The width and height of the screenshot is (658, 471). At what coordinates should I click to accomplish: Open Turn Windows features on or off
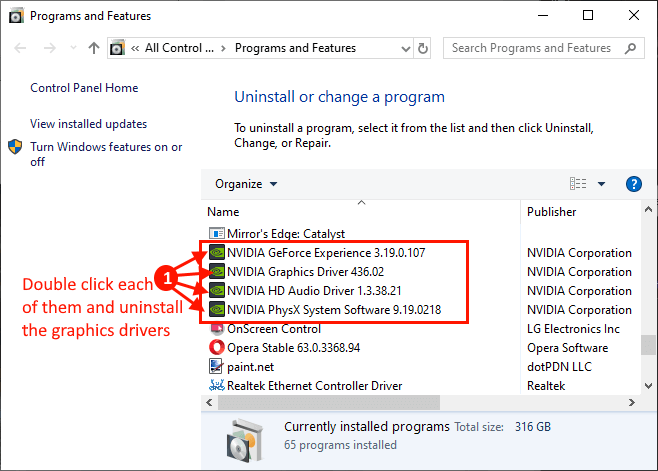coord(106,154)
